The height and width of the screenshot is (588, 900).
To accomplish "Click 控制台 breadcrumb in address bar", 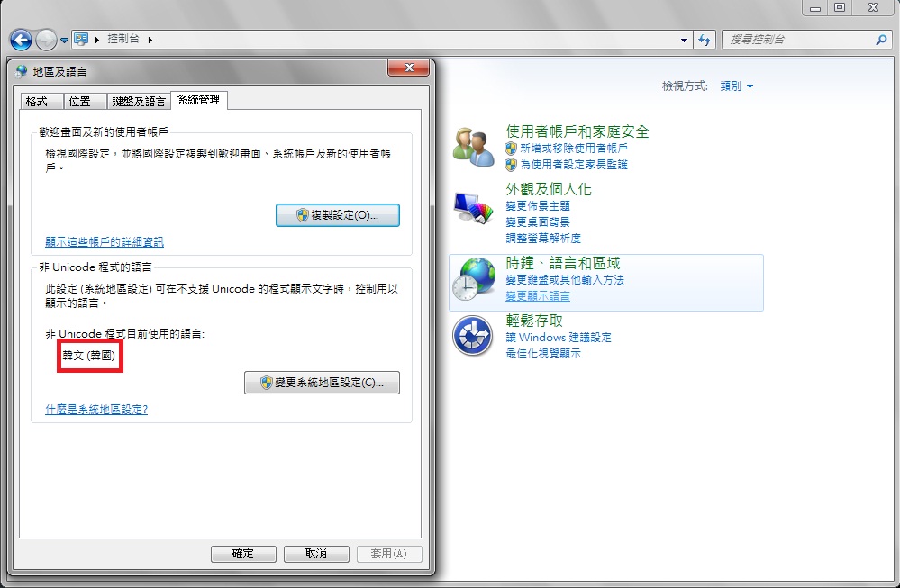I will [x=123, y=39].
